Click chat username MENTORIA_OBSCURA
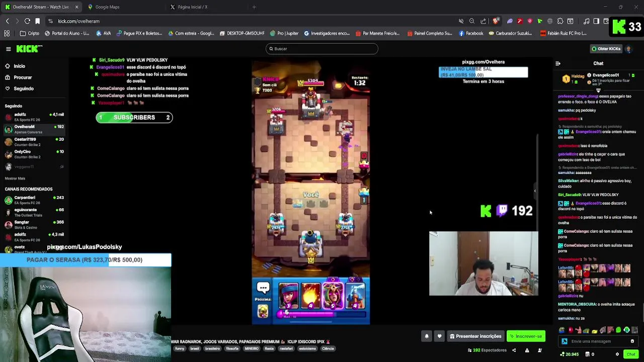 coord(578,304)
